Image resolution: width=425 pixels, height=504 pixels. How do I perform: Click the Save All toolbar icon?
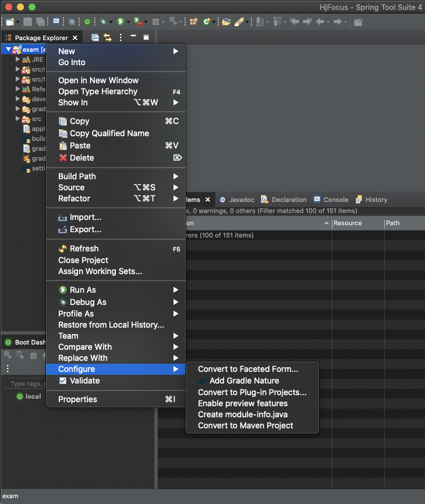(40, 22)
